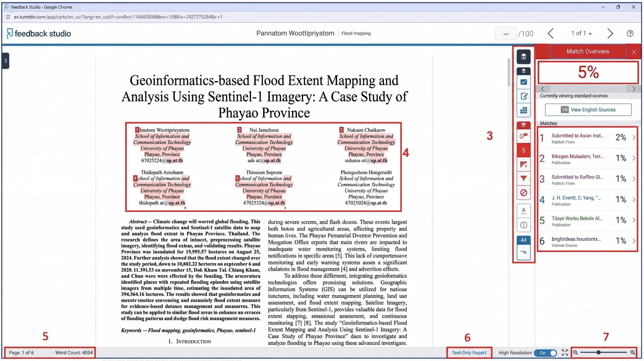Click the left arrow under the 5% score
This screenshot has width=644, height=361.
click(542, 89)
